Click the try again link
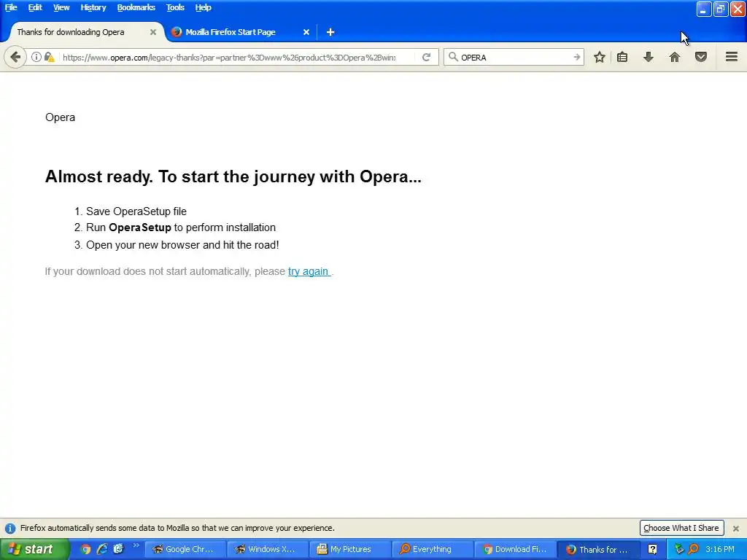 pos(309,271)
